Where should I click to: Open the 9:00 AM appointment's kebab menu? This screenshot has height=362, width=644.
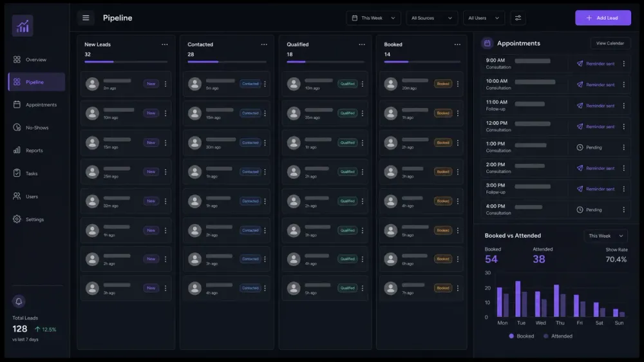[x=624, y=64]
